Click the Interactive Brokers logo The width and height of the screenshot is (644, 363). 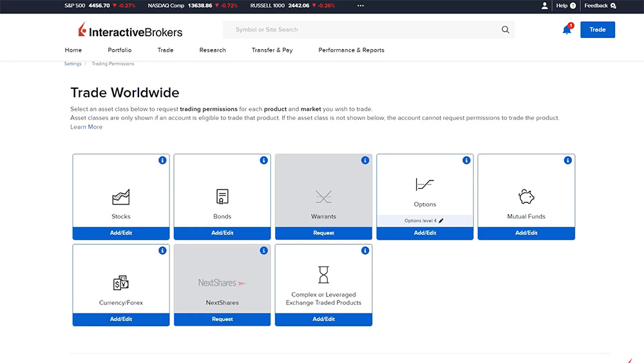[x=130, y=30]
